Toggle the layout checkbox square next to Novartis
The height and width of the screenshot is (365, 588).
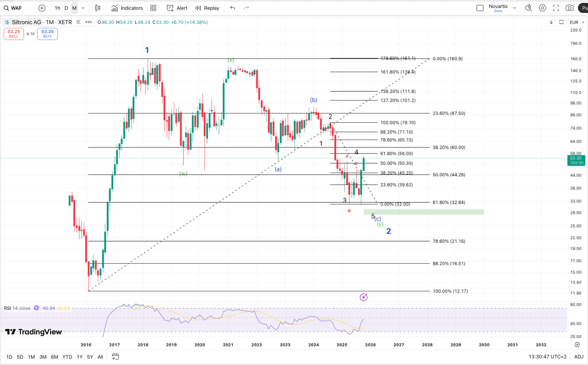coord(480,8)
